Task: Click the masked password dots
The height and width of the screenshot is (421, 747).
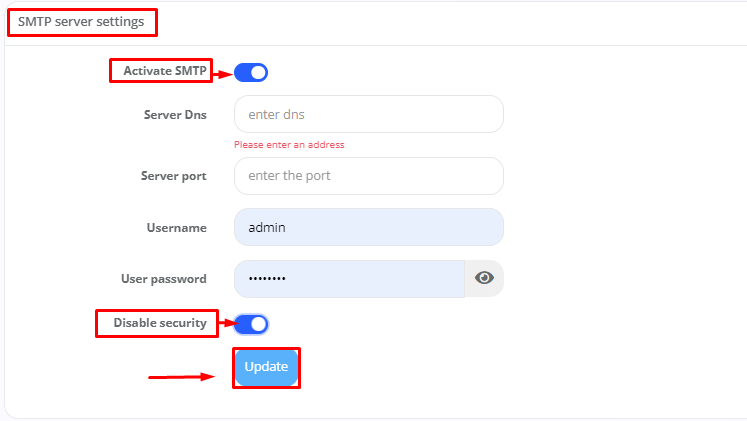Action: click(266, 279)
